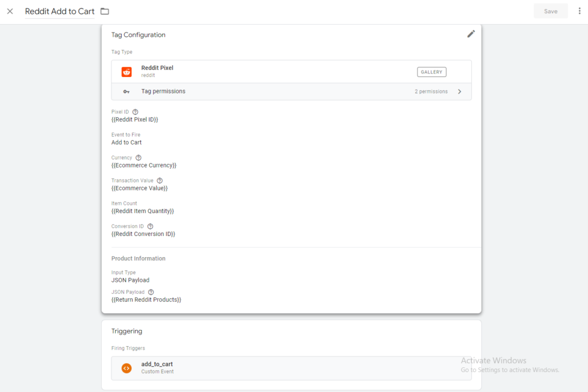Click the help icon next to Pixel ID
Screen dimensions: 588x392
pos(136,112)
